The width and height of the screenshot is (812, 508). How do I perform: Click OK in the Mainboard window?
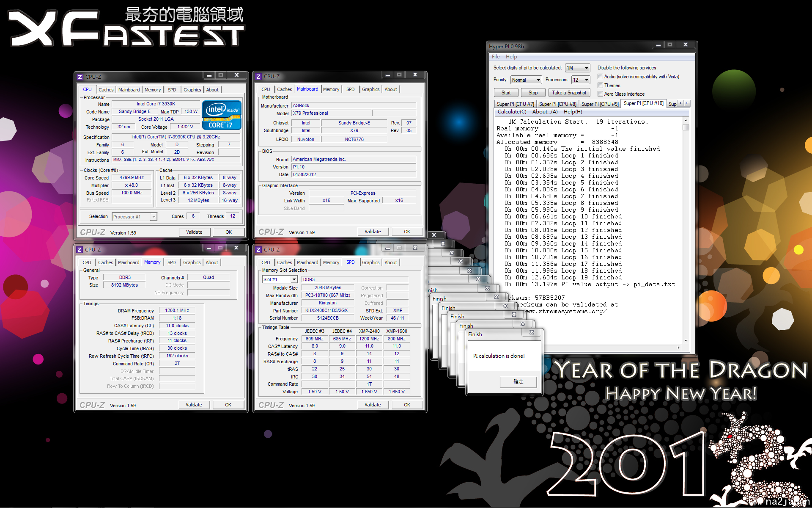click(x=407, y=232)
